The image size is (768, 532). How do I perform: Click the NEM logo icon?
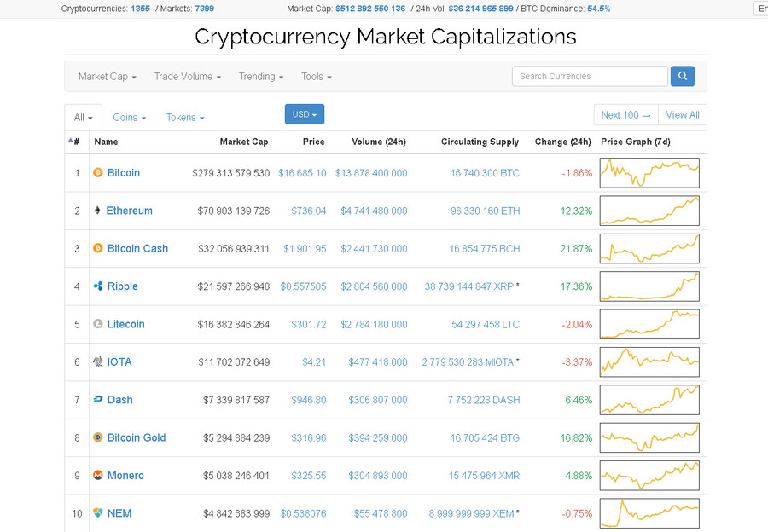(98, 513)
